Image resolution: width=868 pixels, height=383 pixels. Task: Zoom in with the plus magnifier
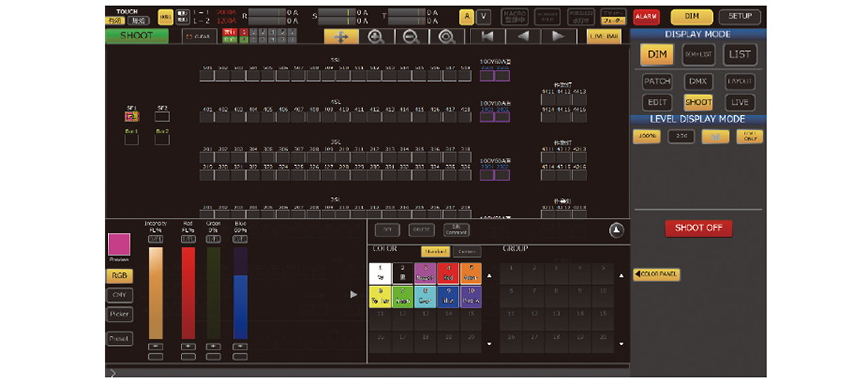coord(376,37)
